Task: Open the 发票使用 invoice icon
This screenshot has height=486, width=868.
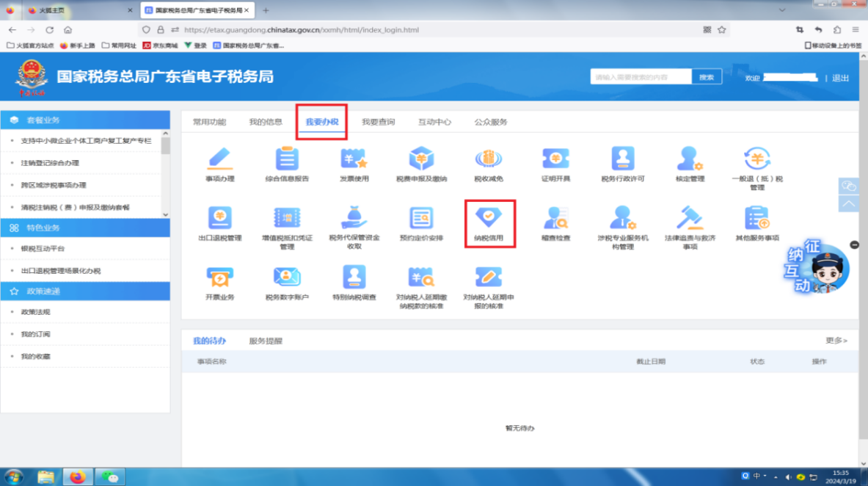Action: coord(354,159)
